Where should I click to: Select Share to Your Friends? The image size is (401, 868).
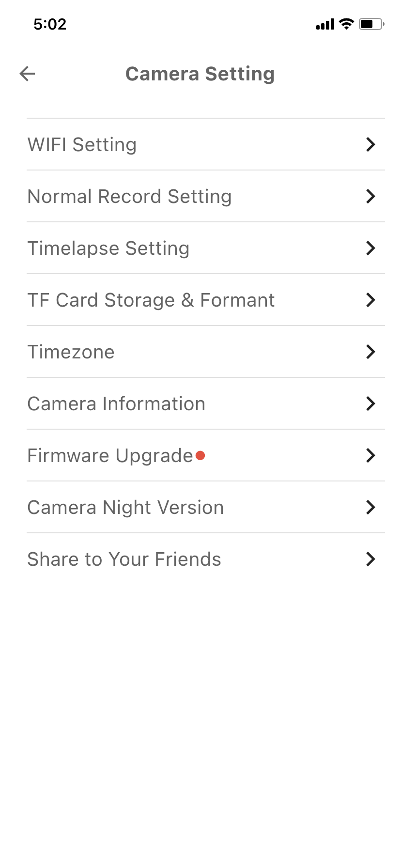tap(124, 559)
